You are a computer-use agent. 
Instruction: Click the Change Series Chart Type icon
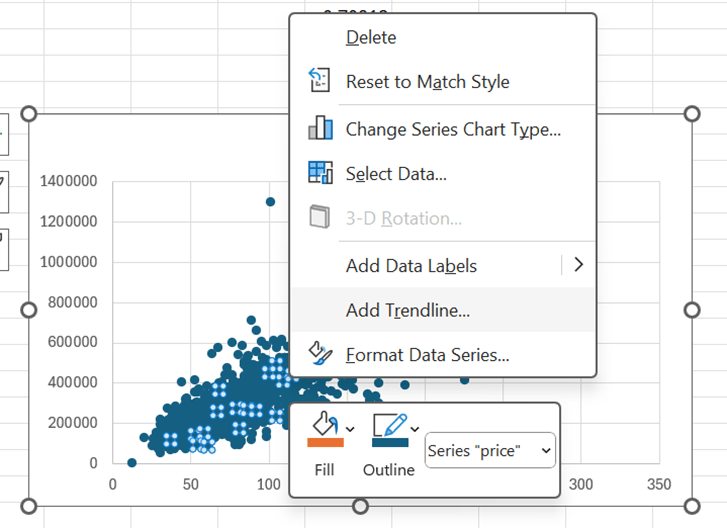pyautogui.click(x=320, y=129)
